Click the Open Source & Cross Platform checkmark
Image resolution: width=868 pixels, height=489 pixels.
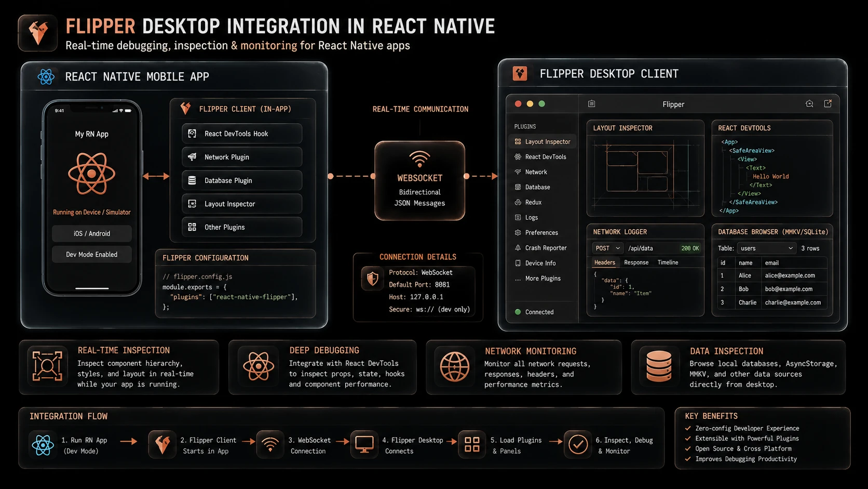click(x=688, y=448)
